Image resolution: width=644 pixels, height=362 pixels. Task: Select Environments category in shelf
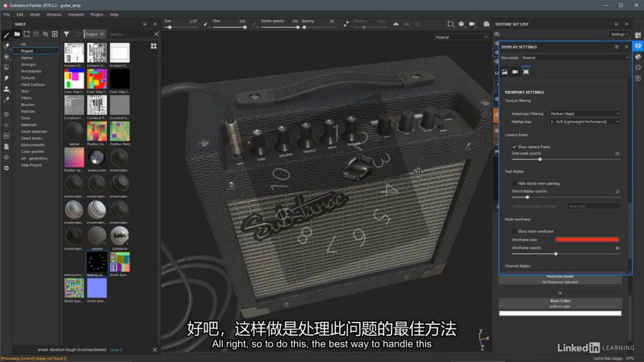tap(33, 145)
